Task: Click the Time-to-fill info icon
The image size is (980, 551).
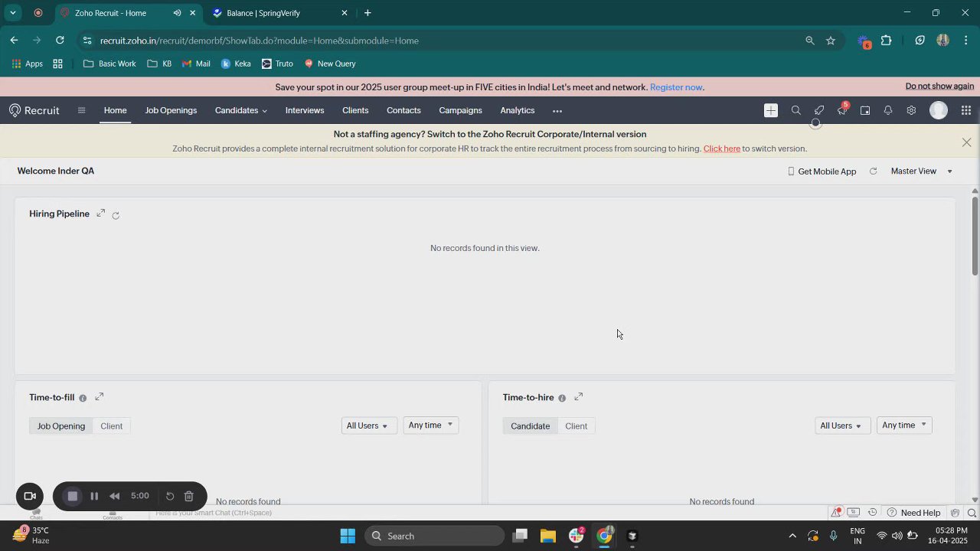Action: [83, 398]
